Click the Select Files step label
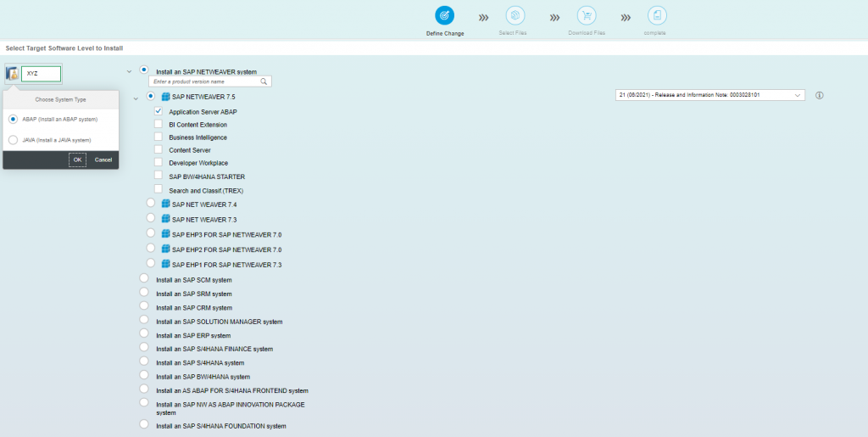The width and height of the screenshot is (868, 437). point(513,33)
